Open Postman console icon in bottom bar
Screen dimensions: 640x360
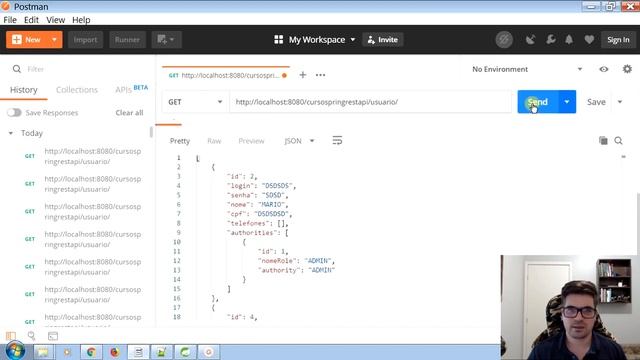[x=53, y=336]
